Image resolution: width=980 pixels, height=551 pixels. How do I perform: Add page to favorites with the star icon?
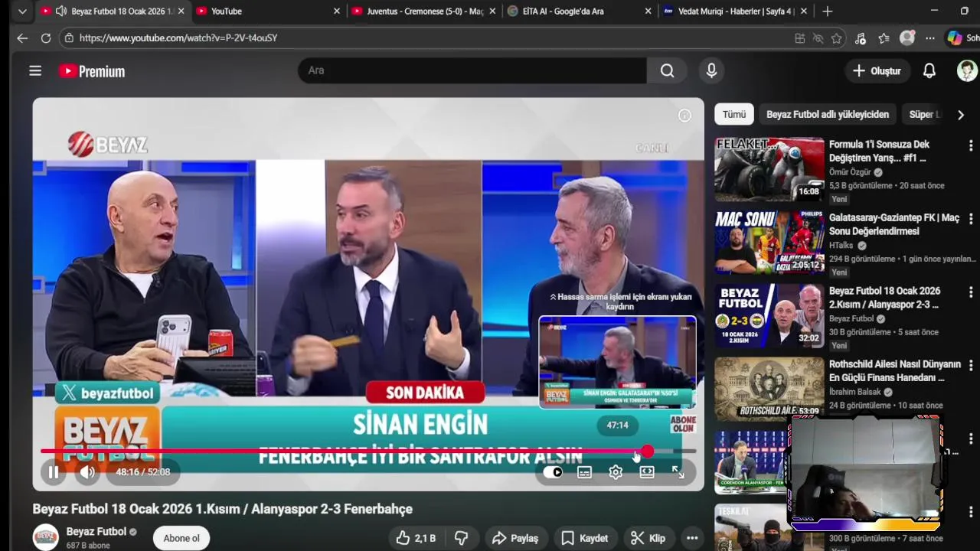[837, 38]
